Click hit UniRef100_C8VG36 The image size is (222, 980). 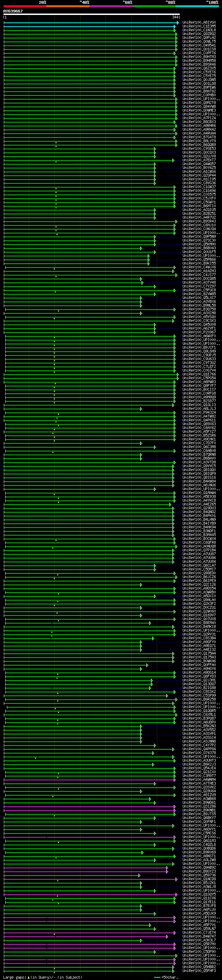199,183
